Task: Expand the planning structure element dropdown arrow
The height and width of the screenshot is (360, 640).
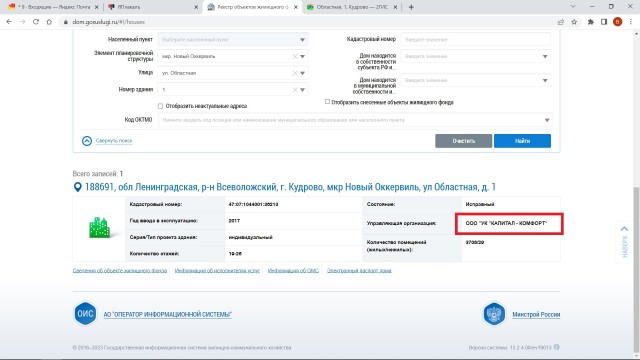Action: pos(302,56)
